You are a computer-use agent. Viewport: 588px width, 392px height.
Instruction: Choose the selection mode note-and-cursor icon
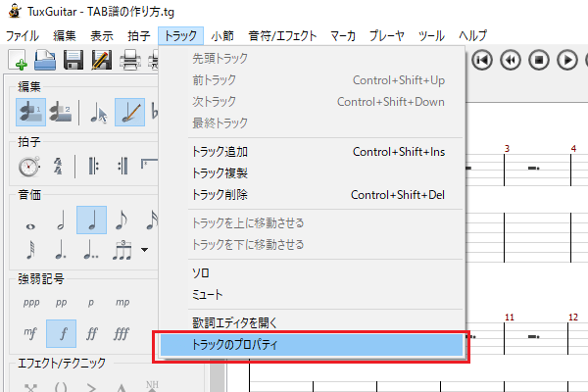point(99,112)
